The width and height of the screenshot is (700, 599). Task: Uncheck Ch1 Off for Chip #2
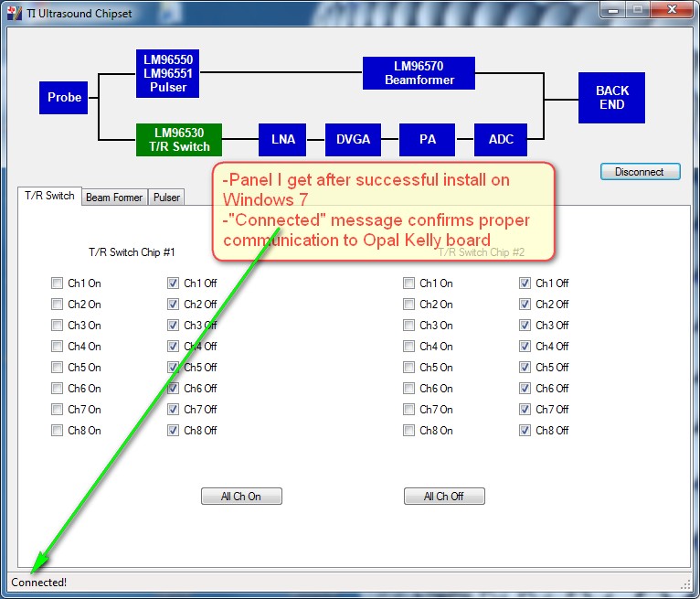(x=525, y=283)
